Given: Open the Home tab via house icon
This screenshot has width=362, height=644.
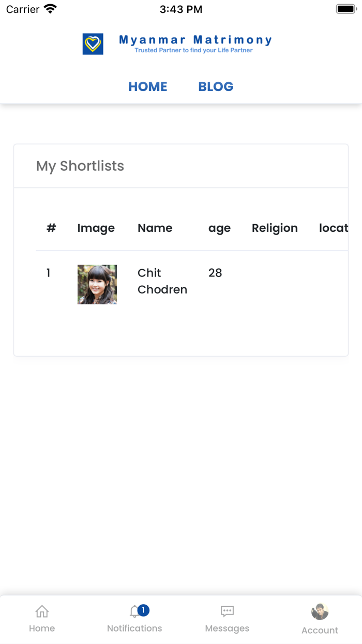Looking at the screenshot, I should point(41,612).
